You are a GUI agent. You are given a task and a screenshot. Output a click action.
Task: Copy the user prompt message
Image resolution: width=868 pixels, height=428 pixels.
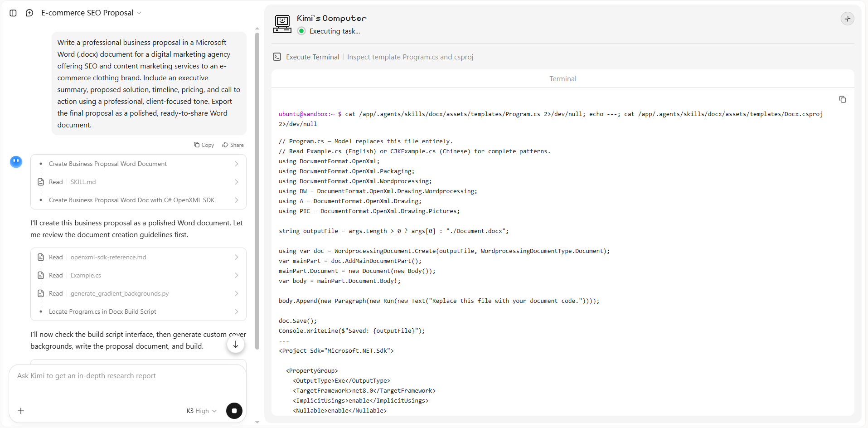[204, 145]
